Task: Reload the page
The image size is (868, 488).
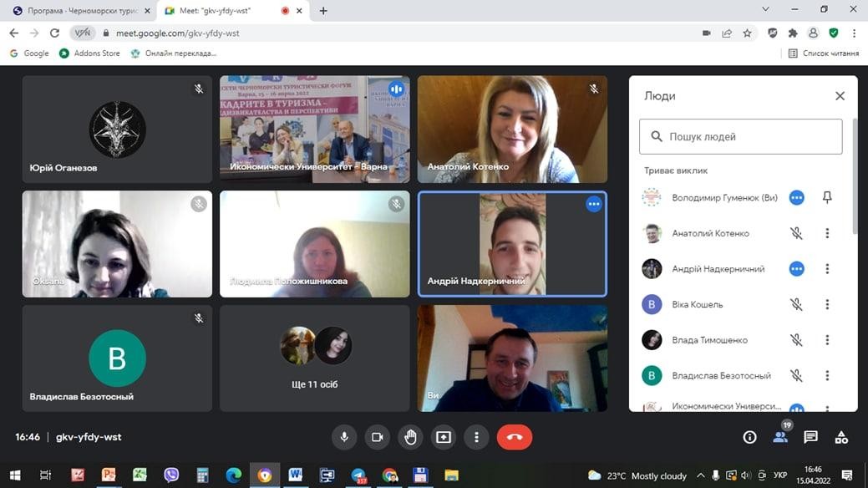Action: [54, 33]
